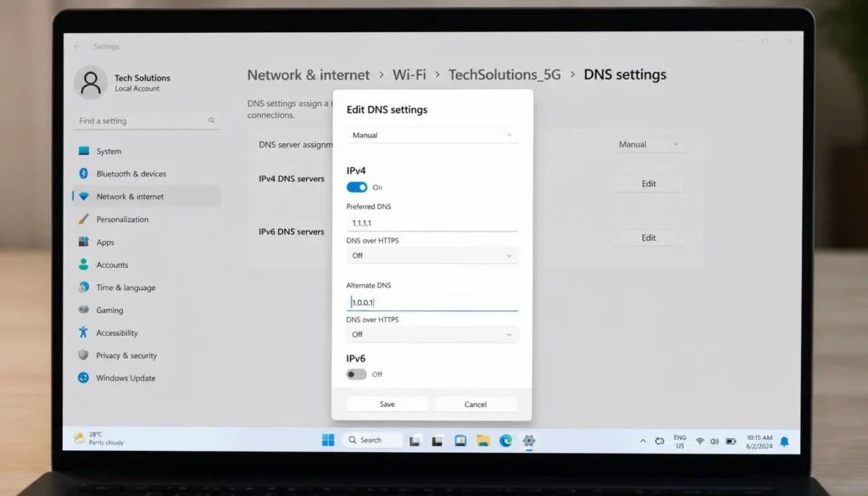This screenshot has height=496, width=868.
Task: Open the notification bell in taskbar
Action: 784,441
